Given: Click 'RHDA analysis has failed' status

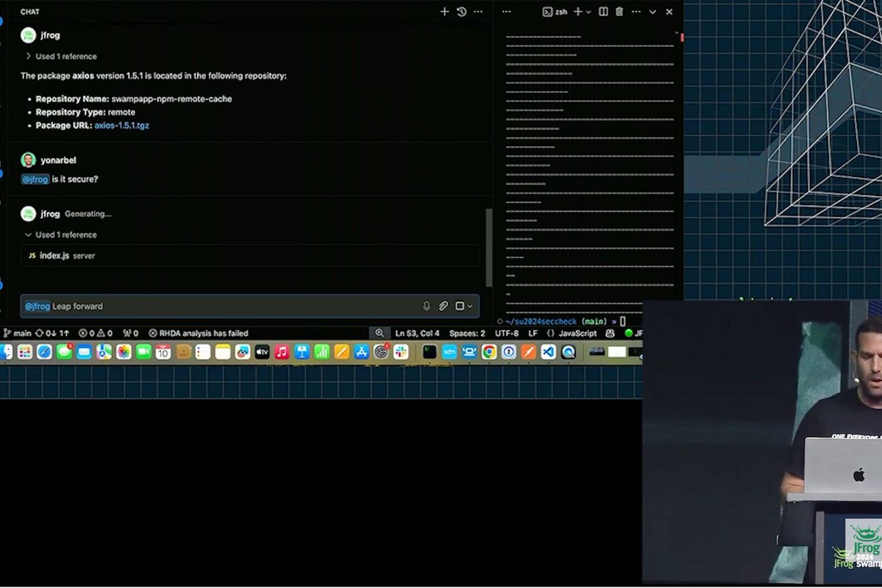Looking at the screenshot, I should (198, 333).
